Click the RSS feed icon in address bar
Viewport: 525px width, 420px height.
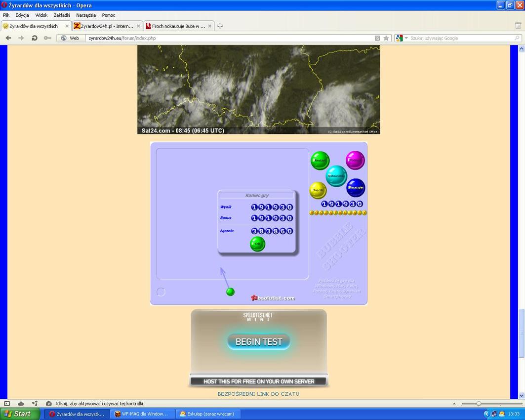377,38
